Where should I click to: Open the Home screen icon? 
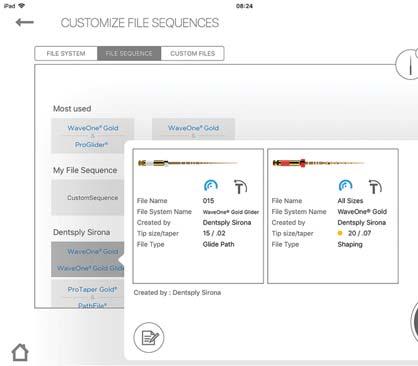[20, 352]
